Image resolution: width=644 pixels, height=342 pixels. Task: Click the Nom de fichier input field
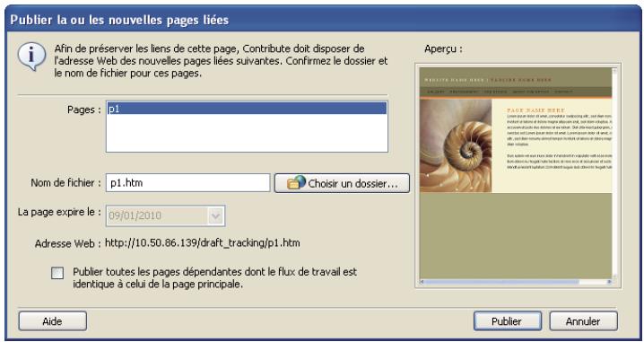click(x=187, y=183)
